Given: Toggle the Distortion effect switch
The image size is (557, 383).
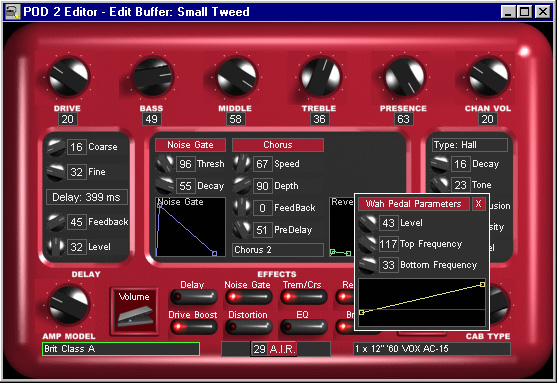Looking at the screenshot, I should coord(249,327).
